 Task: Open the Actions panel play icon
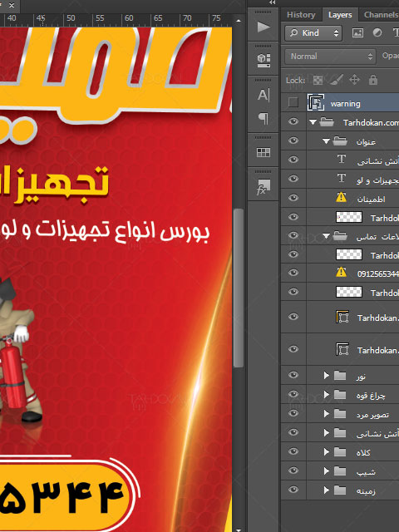point(264,27)
